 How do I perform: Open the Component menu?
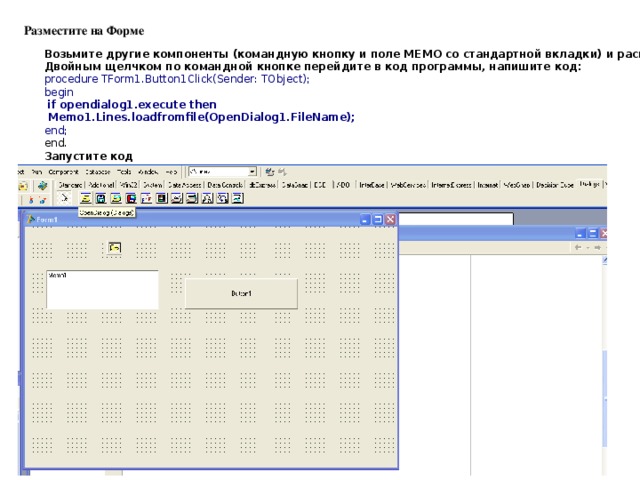[x=63, y=172]
